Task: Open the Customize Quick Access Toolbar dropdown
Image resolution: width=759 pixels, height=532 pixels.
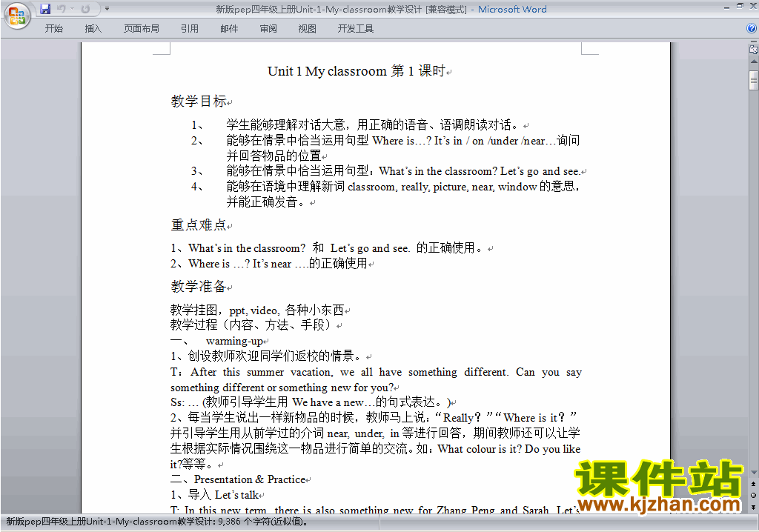Action: 107,9
